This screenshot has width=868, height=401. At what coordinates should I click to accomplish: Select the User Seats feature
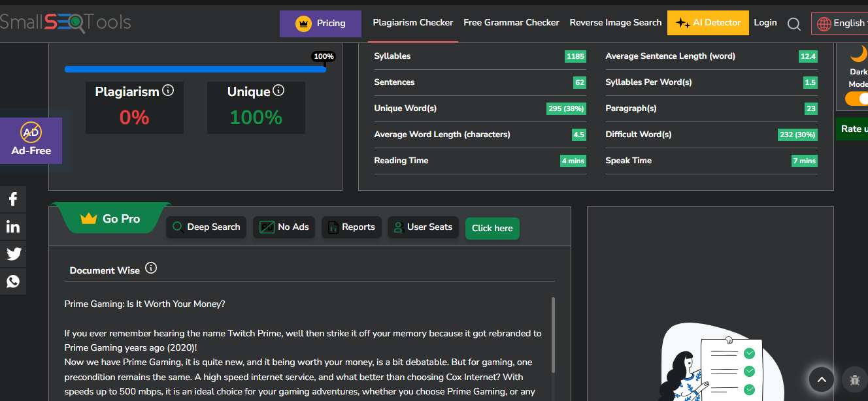(423, 227)
